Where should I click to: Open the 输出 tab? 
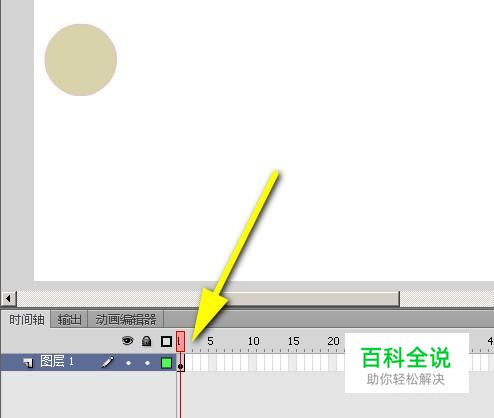[69, 320]
